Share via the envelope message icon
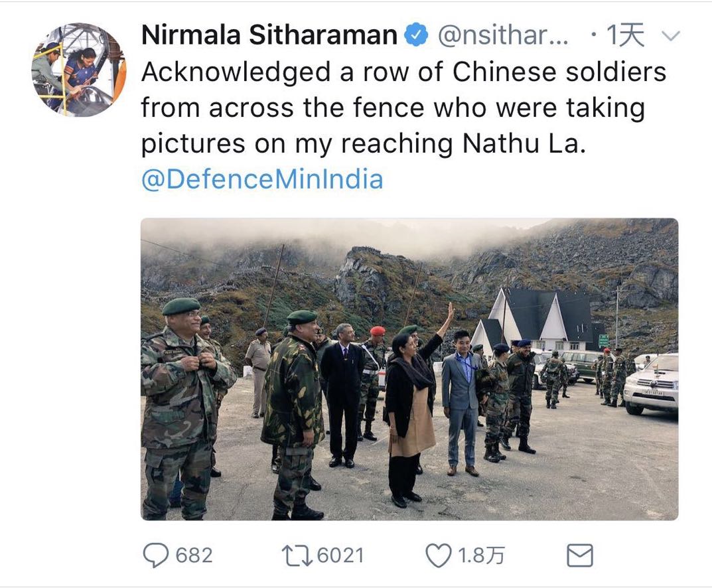 (x=580, y=555)
